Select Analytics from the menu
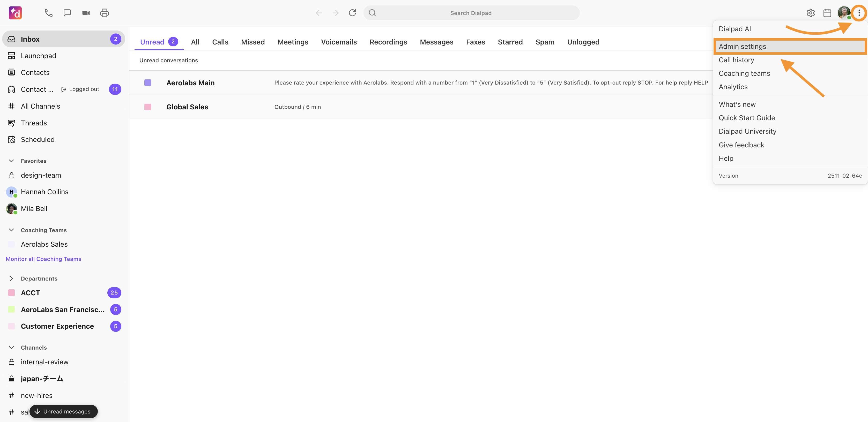The image size is (868, 422). (x=790, y=87)
